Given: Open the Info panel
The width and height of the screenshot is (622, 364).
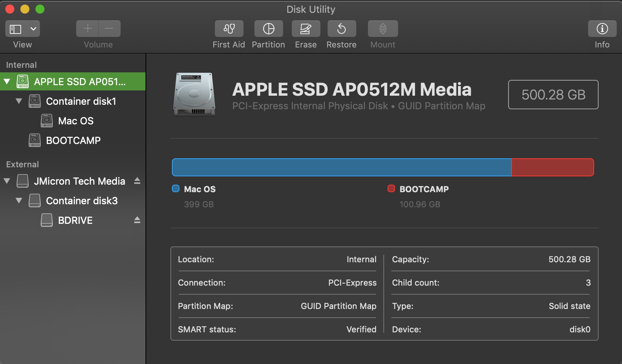Looking at the screenshot, I should [x=602, y=29].
